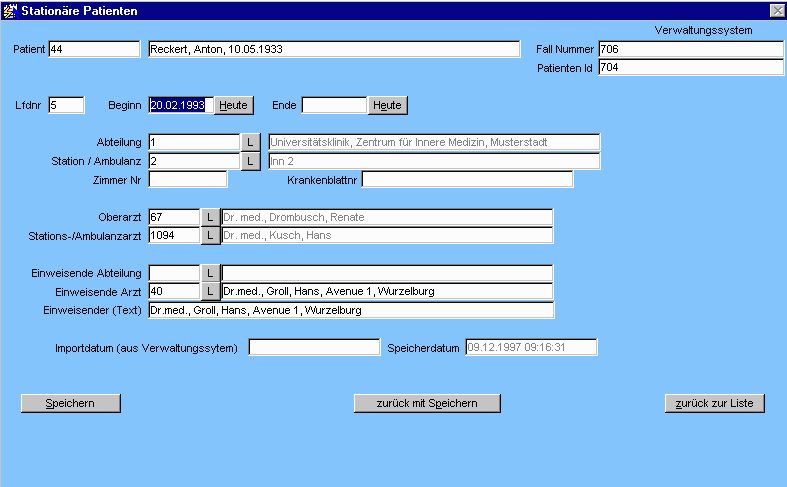Click the Einweisender (Text) field

(x=350, y=311)
